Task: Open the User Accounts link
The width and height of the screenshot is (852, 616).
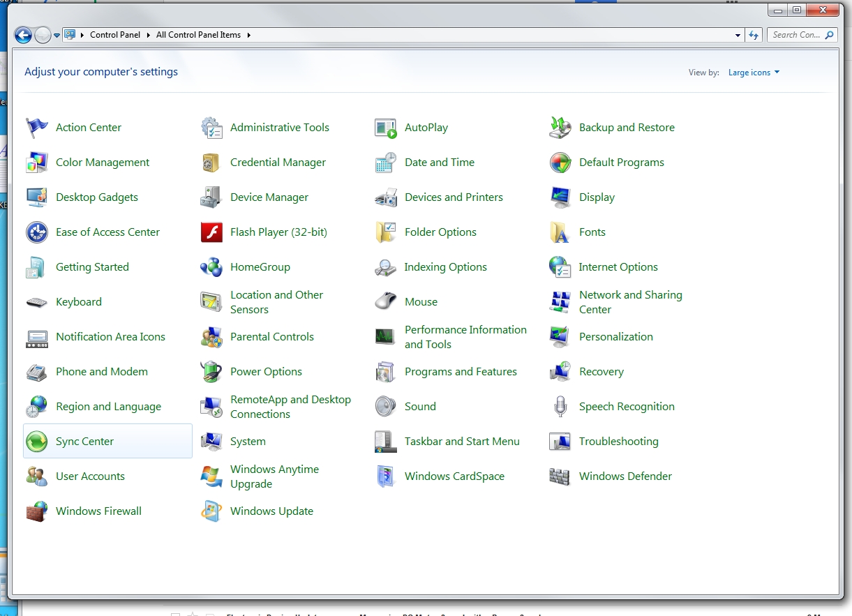Action: [x=90, y=476]
